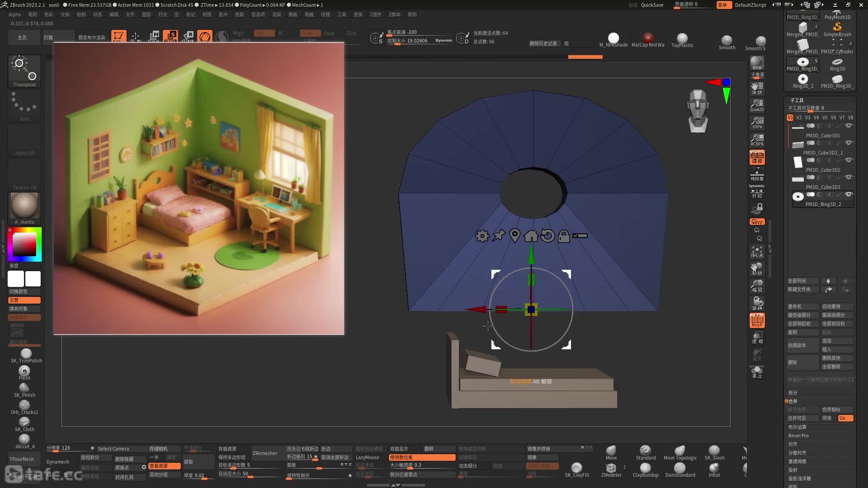Image resolution: width=868 pixels, height=488 pixels.
Task: Open the A_niantu material sphere
Action: click(x=24, y=208)
